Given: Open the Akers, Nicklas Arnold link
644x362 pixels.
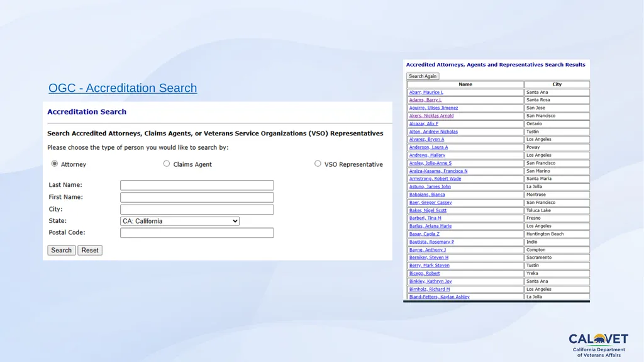Looking at the screenshot, I should [x=431, y=116].
